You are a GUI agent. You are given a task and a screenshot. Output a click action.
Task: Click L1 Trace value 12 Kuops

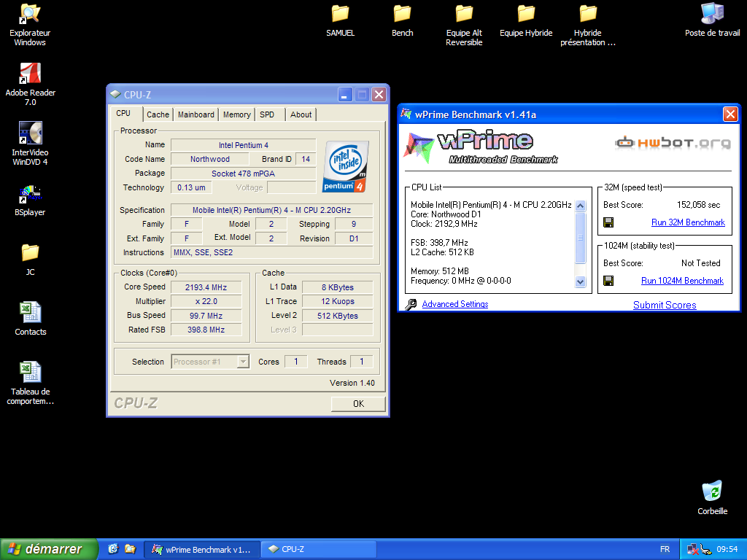coord(337,301)
